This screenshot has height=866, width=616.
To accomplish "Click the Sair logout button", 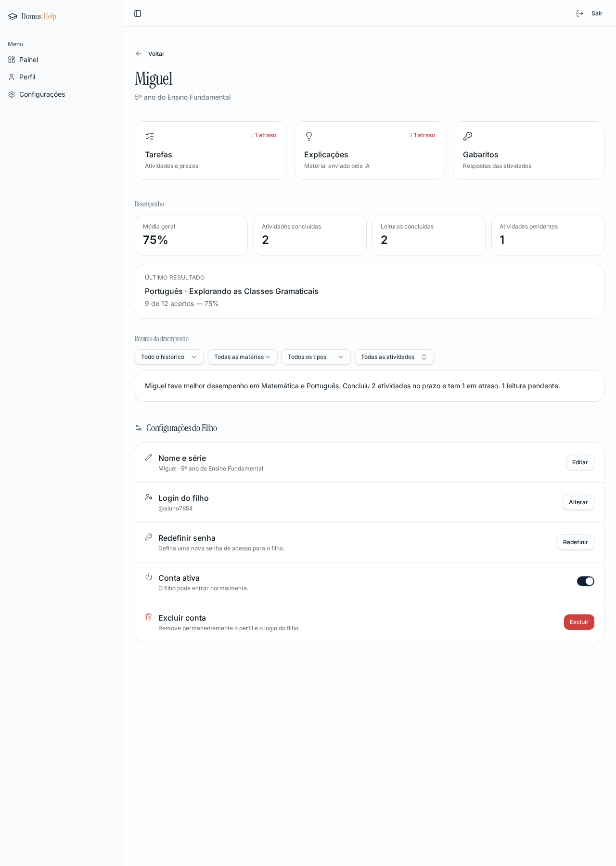I will (x=590, y=13).
